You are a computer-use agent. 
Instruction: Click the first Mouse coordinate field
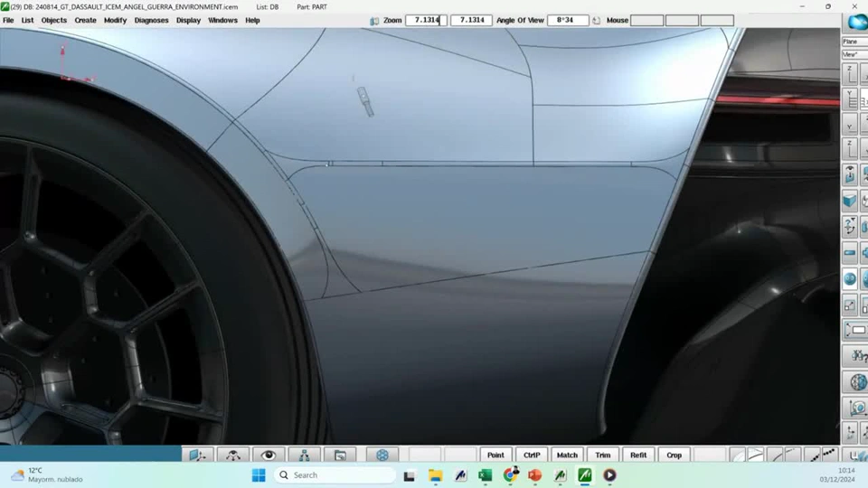[x=647, y=21]
